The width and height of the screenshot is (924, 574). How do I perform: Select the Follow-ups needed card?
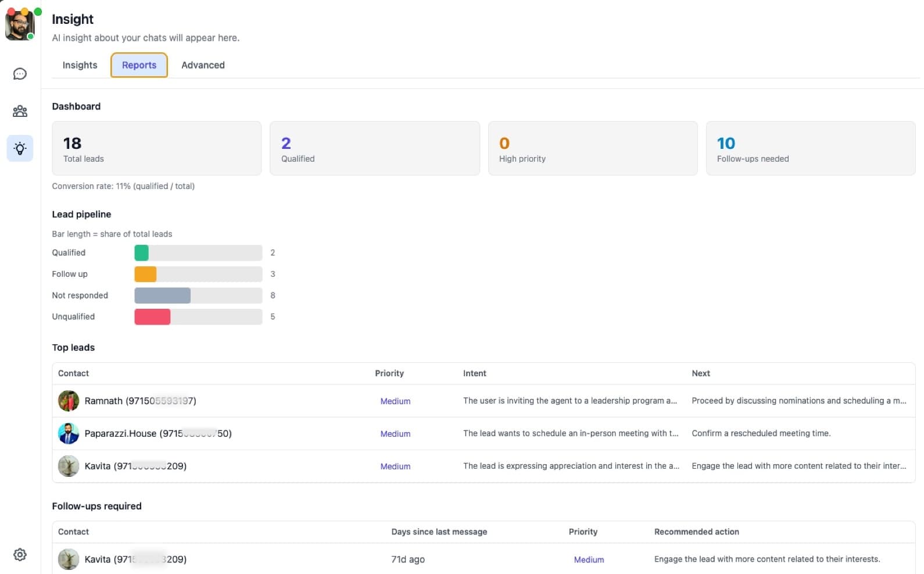coord(810,148)
